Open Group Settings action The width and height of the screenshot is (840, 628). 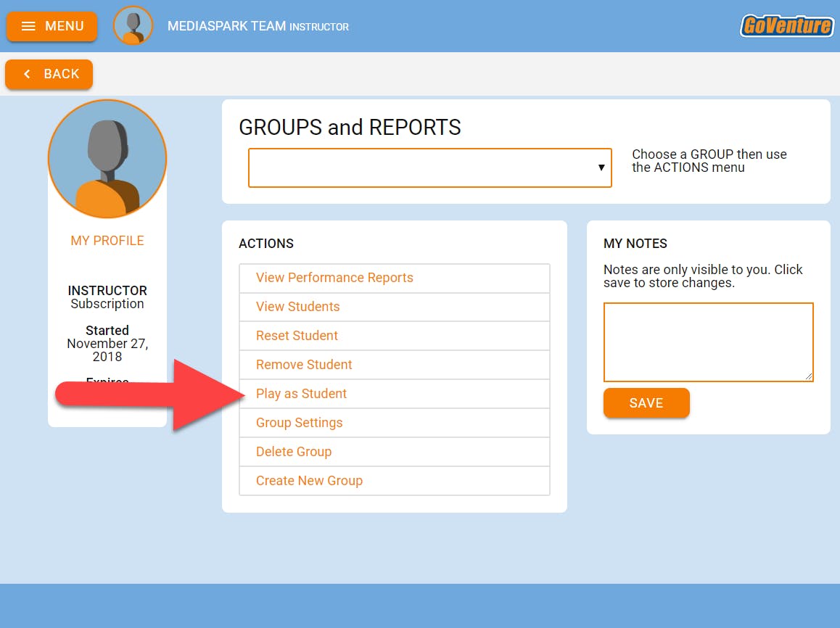click(395, 423)
